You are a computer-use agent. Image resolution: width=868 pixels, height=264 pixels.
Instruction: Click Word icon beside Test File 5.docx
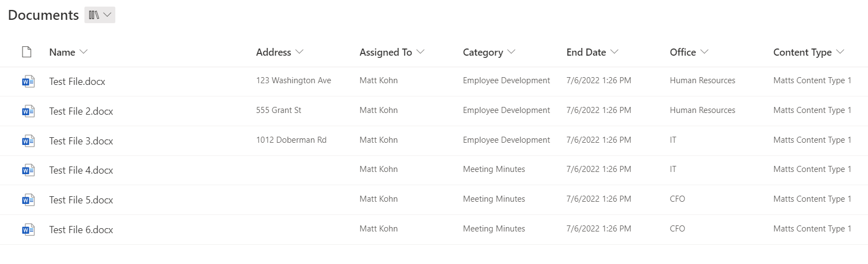[28, 200]
